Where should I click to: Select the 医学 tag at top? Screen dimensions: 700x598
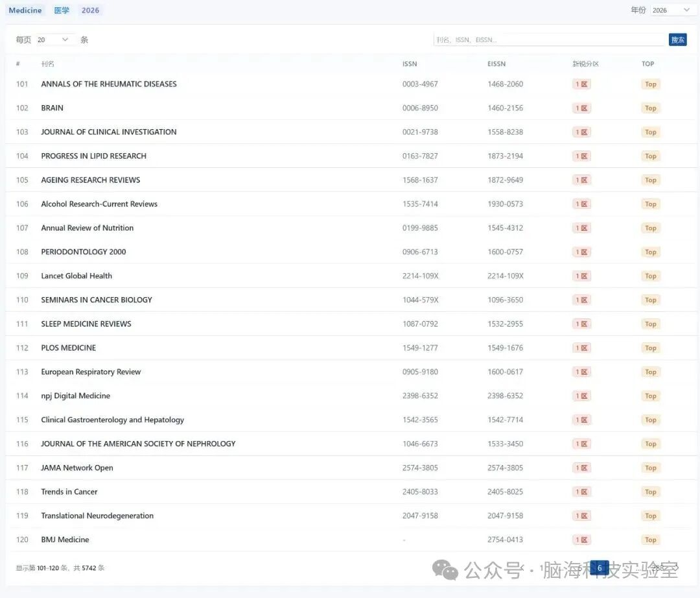coord(62,10)
